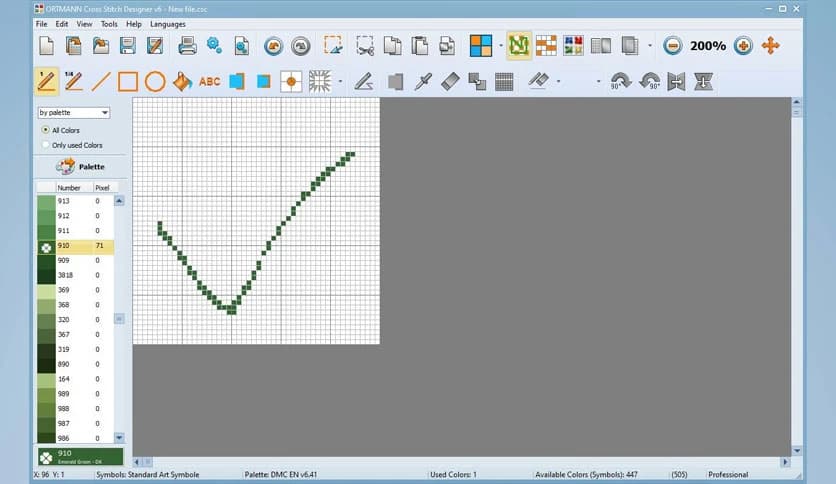Expand the arrow next to the pencil-eraser tool

(x=558, y=82)
